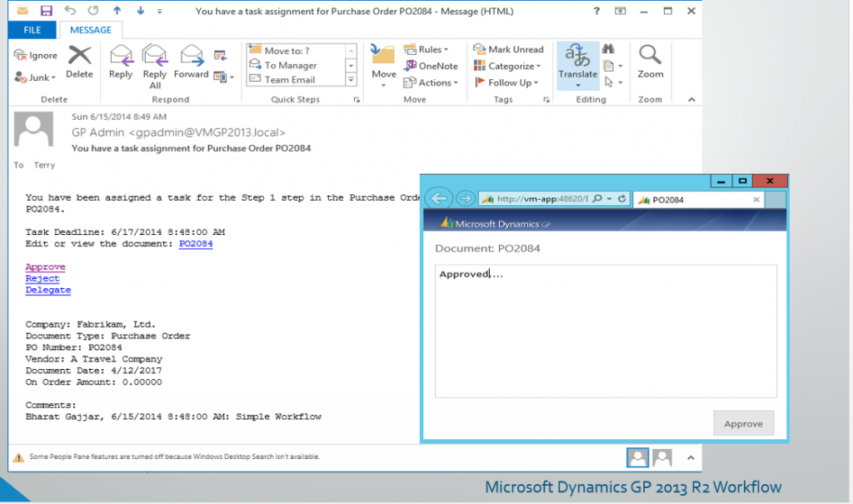Click the sender GP Admin address

coord(178,132)
